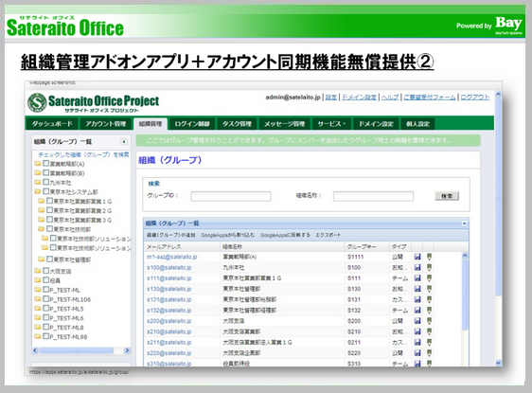Screen dimensions: 532x393
Task: Open the 個人設定 tab
Action: click(x=417, y=124)
